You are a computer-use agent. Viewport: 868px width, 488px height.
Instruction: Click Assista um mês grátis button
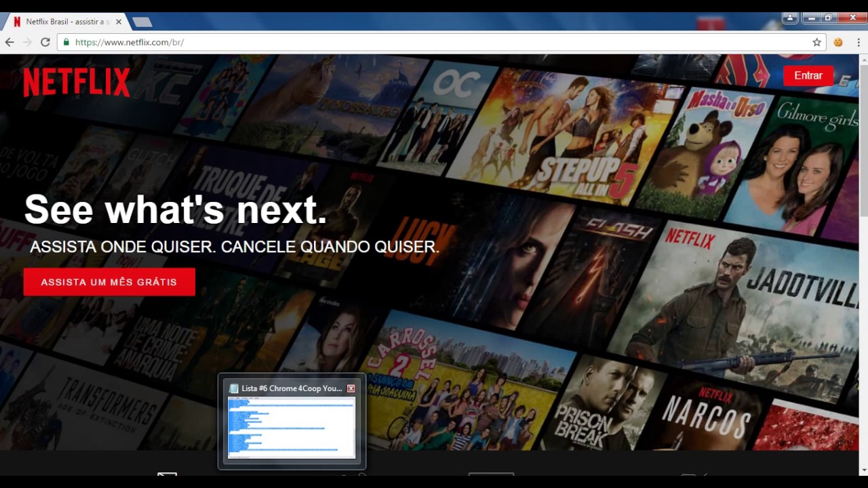(x=109, y=282)
